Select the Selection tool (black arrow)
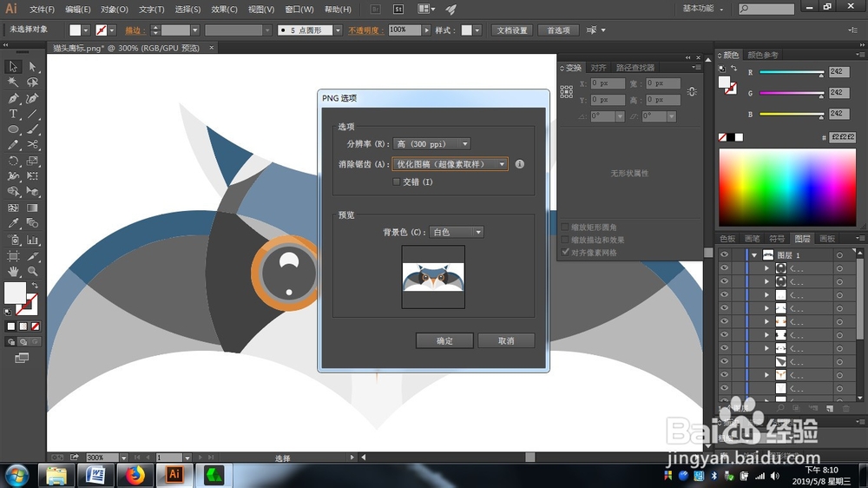This screenshot has height=488, width=868. [13, 67]
